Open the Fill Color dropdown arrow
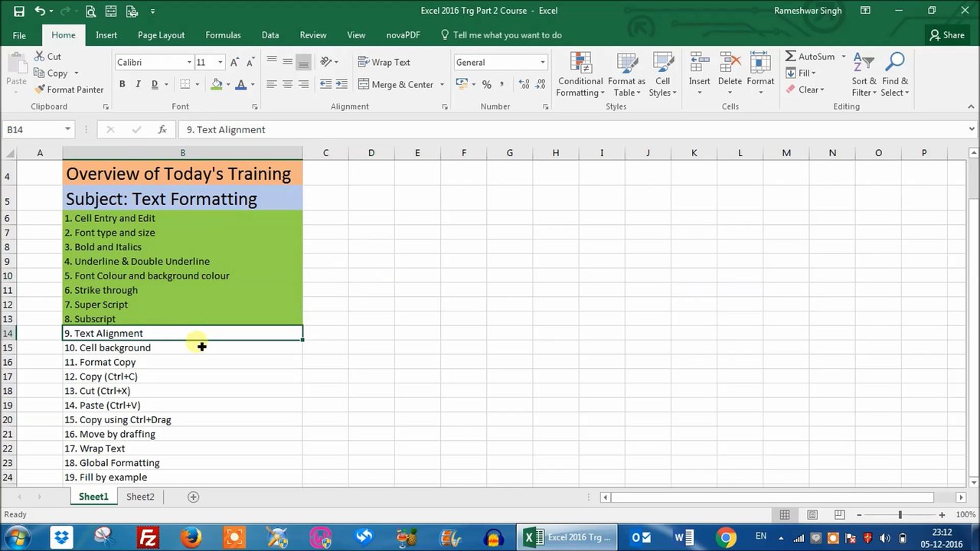 point(228,85)
